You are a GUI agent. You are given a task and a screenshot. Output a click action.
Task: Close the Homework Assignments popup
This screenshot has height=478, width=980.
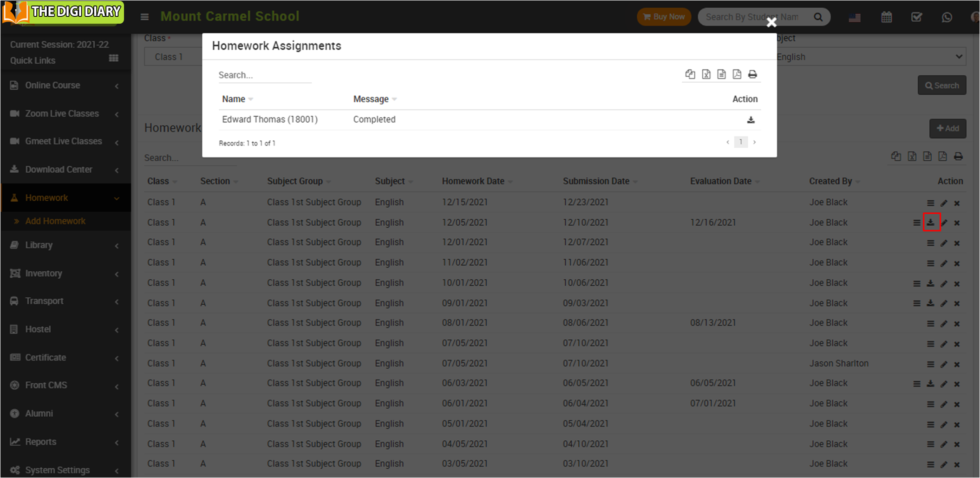tap(771, 22)
